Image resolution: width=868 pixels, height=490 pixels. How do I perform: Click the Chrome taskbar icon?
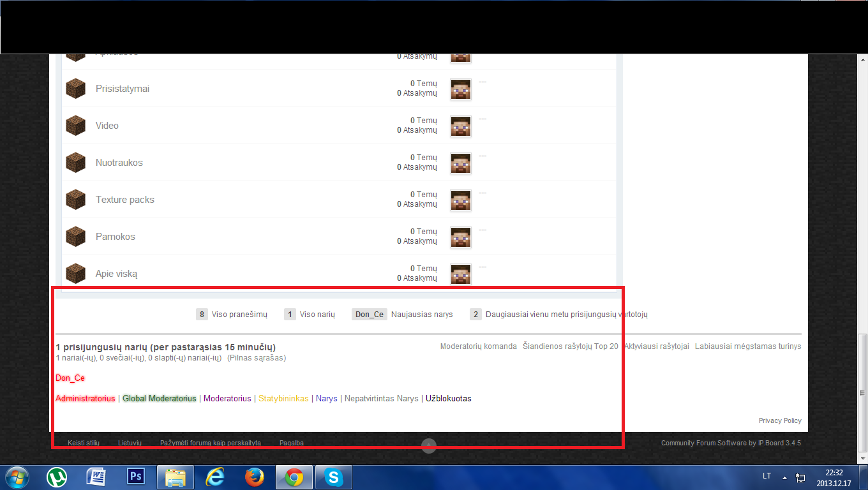[x=294, y=477]
